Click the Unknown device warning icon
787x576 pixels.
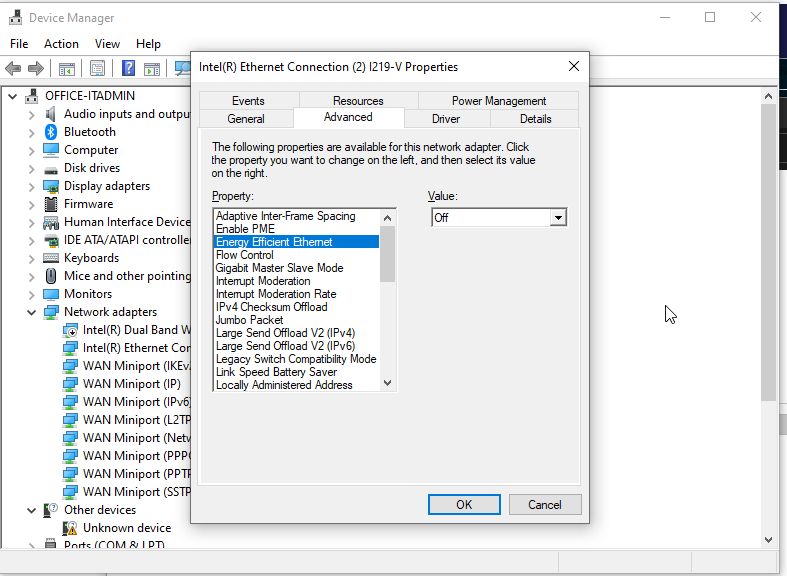(70, 528)
